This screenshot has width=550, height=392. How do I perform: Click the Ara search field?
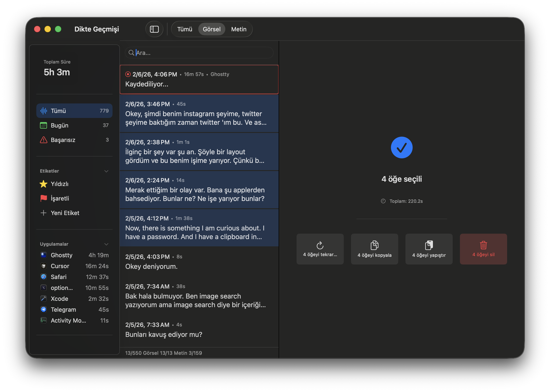point(199,53)
